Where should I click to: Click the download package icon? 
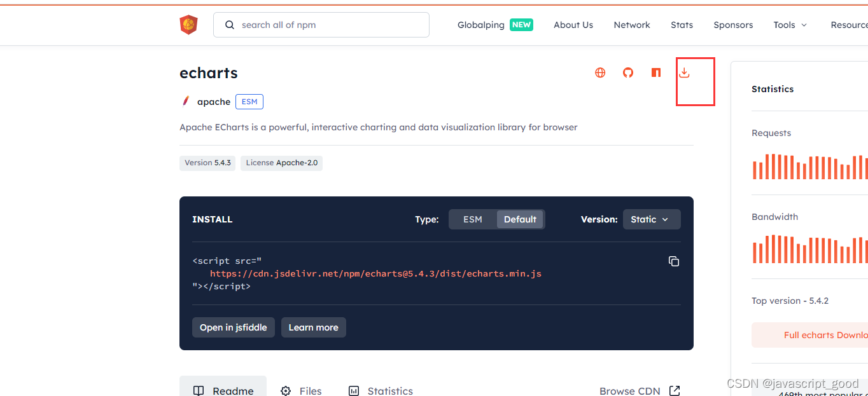(x=684, y=72)
